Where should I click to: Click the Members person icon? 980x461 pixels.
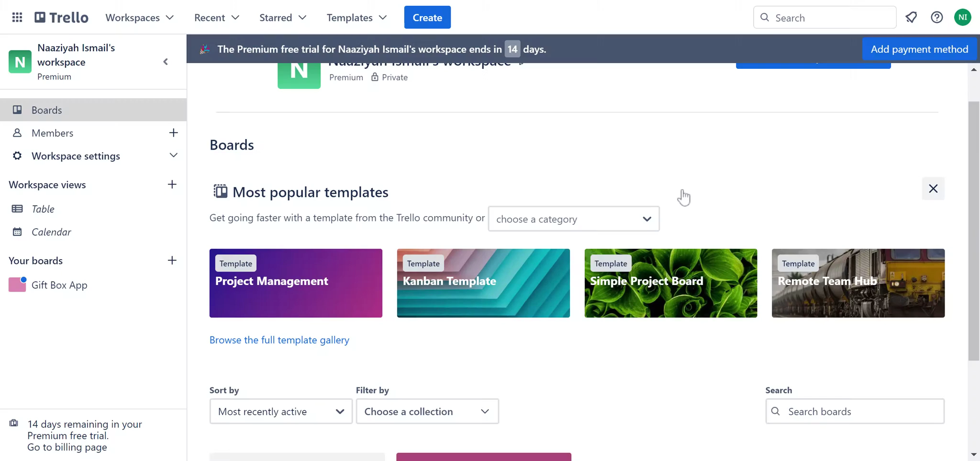point(17,133)
